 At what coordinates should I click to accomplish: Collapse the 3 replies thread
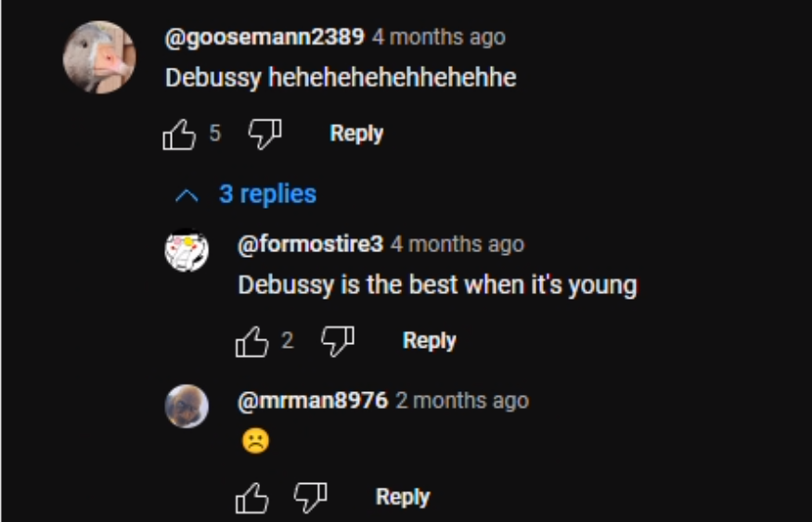point(246,195)
